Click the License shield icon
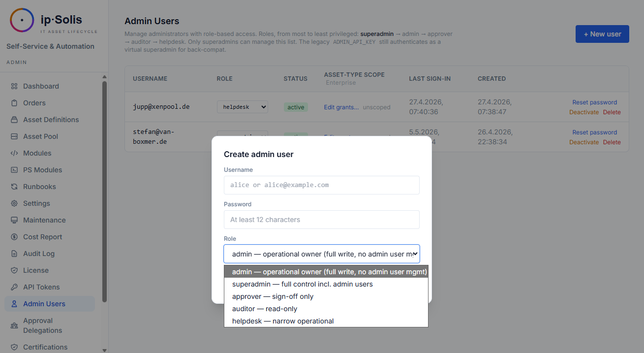Screen dimensions: 644x353 pyautogui.click(x=14, y=270)
